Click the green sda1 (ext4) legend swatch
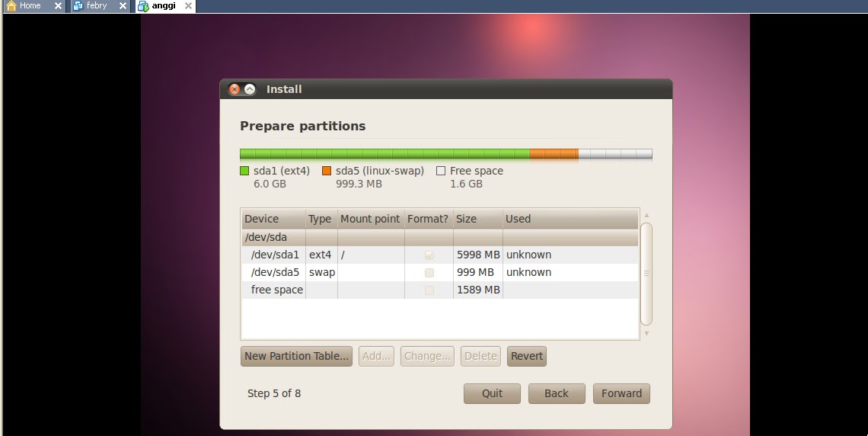The image size is (868, 436). 244,171
